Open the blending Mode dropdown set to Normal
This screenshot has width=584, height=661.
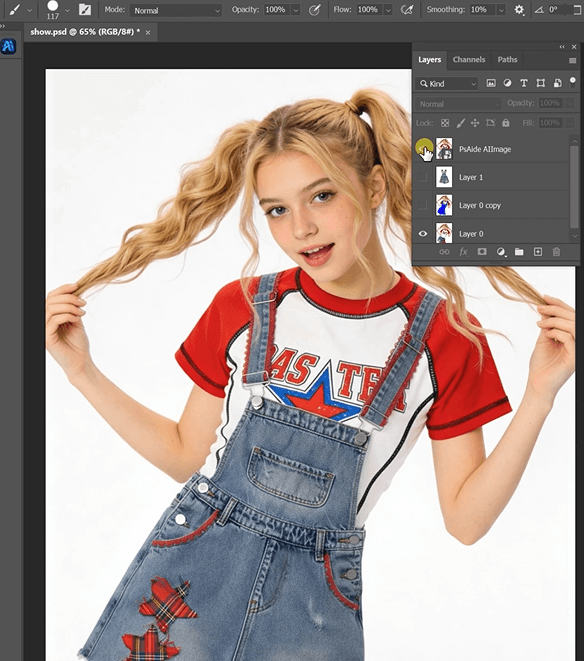click(x=176, y=10)
